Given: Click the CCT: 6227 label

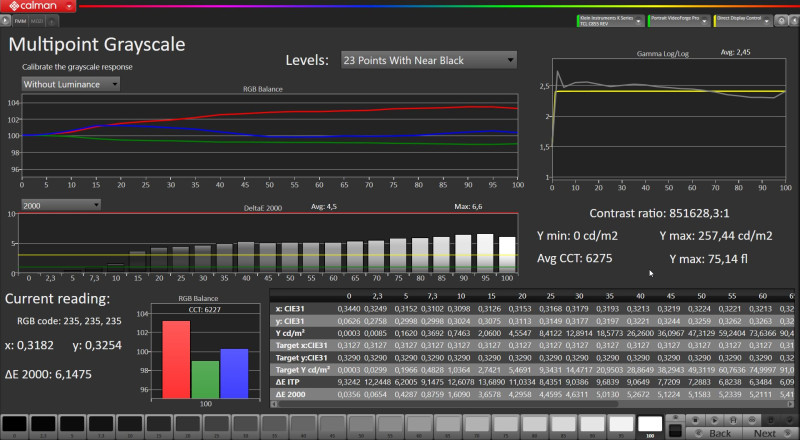Looking at the screenshot, I should 205,309.
